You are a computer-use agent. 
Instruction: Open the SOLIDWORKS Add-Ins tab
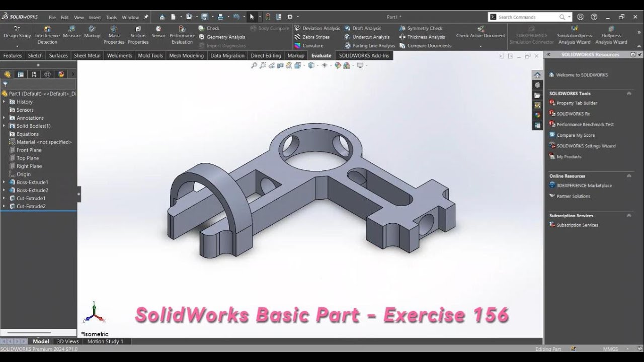coord(364,55)
